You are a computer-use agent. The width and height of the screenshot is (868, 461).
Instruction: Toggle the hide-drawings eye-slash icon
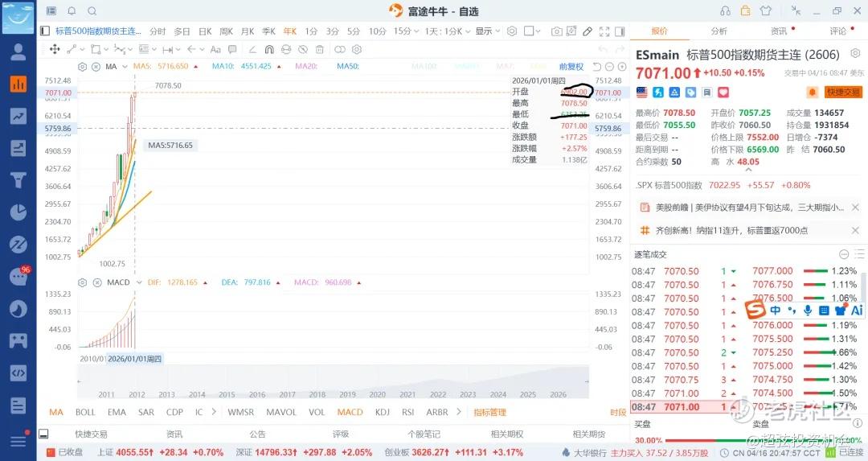[303, 49]
